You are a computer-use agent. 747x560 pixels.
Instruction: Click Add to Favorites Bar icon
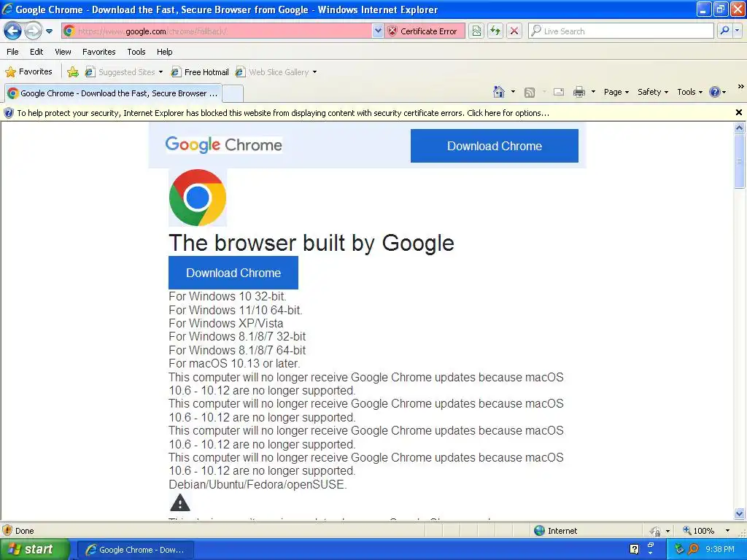[73, 72]
